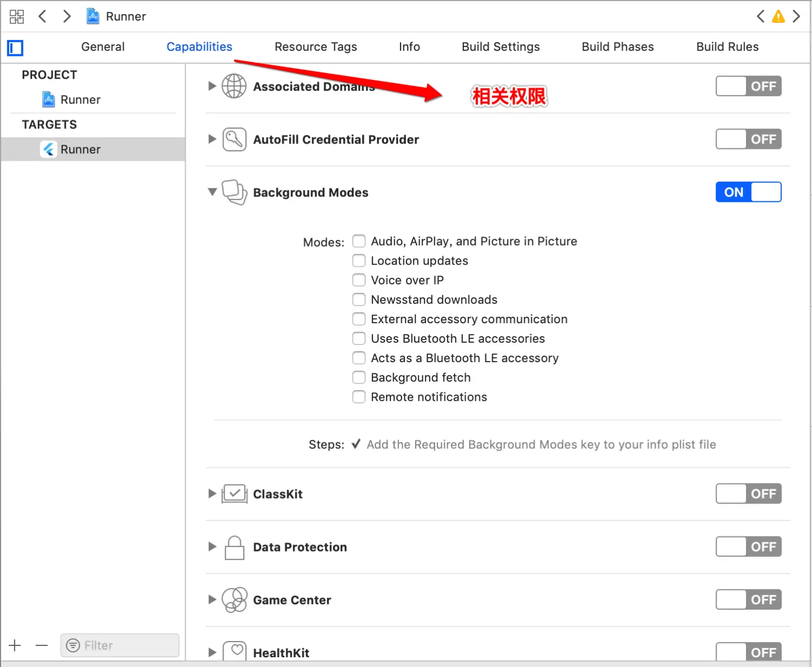Switch to the General tab

(103, 47)
